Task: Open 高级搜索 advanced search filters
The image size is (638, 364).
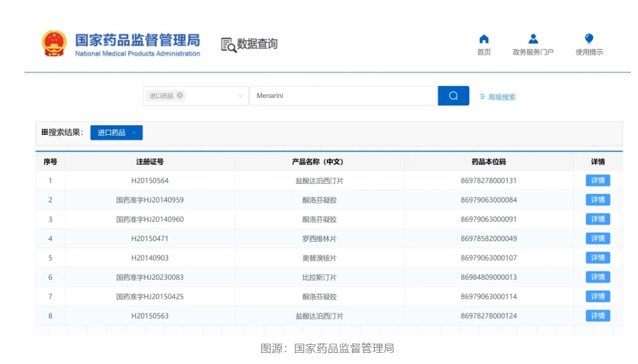Action: tap(498, 97)
